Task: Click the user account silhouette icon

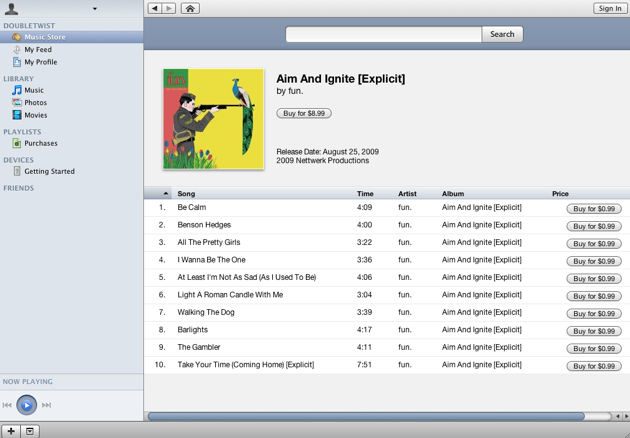Action: (11, 8)
